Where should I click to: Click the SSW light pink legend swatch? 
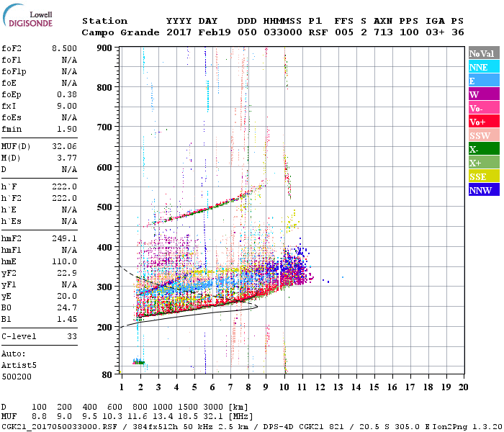tap(484, 135)
